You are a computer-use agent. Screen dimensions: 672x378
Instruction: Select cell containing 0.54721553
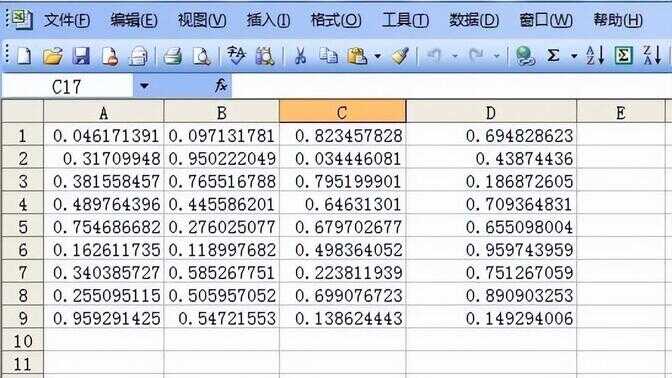pos(222,318)
